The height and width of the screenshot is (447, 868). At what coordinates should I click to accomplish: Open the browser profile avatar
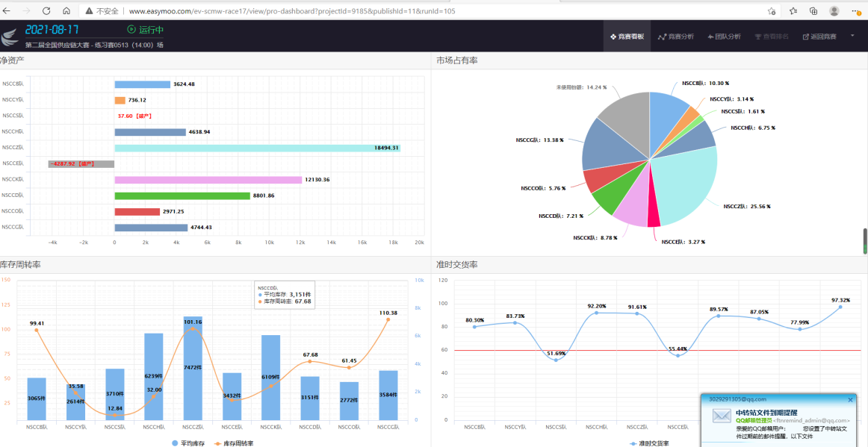(x=834, y=11)
